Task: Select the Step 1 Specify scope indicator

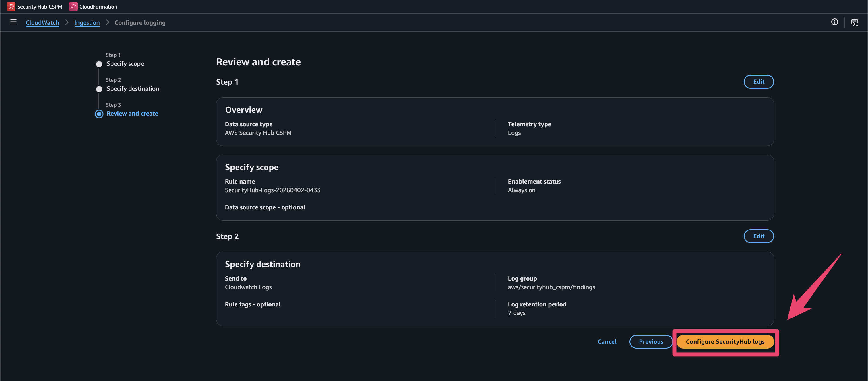Action: tap(99, 64)
